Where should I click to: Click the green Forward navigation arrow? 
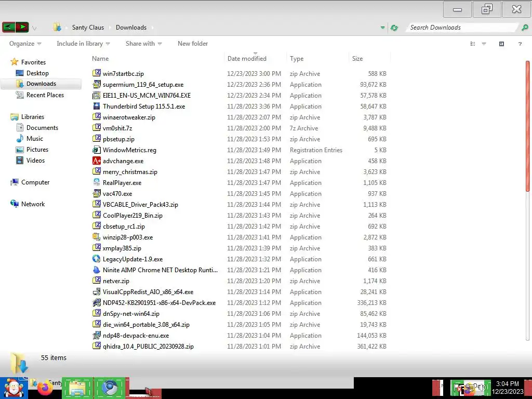tap(22, 27)
